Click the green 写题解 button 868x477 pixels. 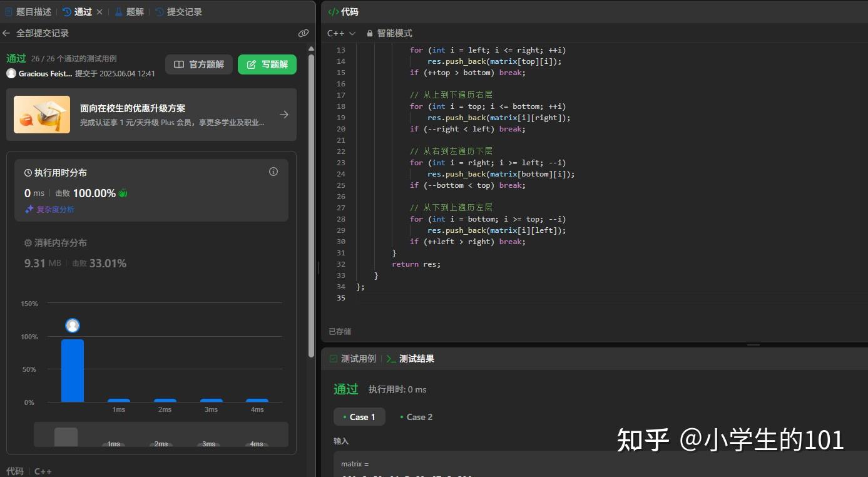[267, 64]
